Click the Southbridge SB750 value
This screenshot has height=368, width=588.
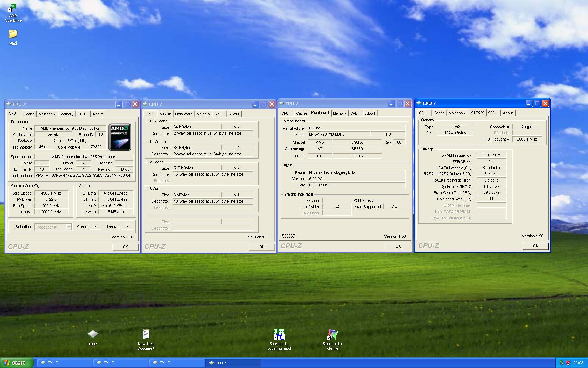[x=357, y=149]
